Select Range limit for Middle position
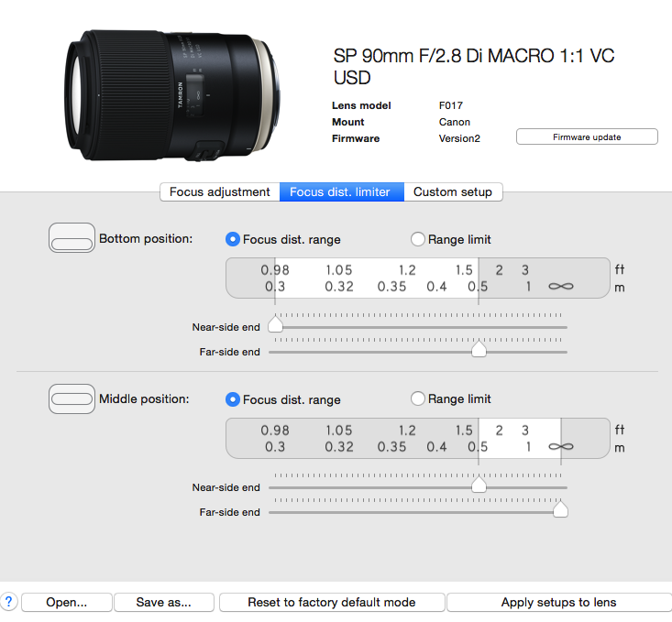This screenshot has height=622, width=672. pos(451,398)
